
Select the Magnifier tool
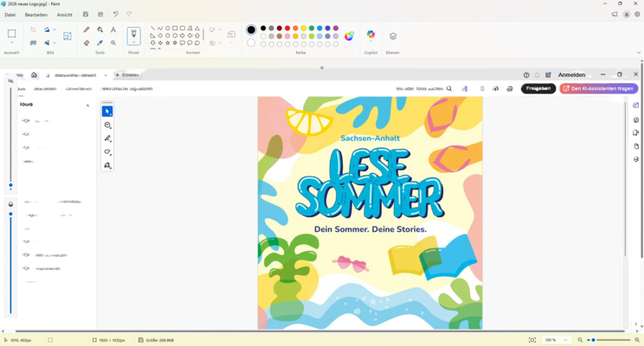point(113,42)
